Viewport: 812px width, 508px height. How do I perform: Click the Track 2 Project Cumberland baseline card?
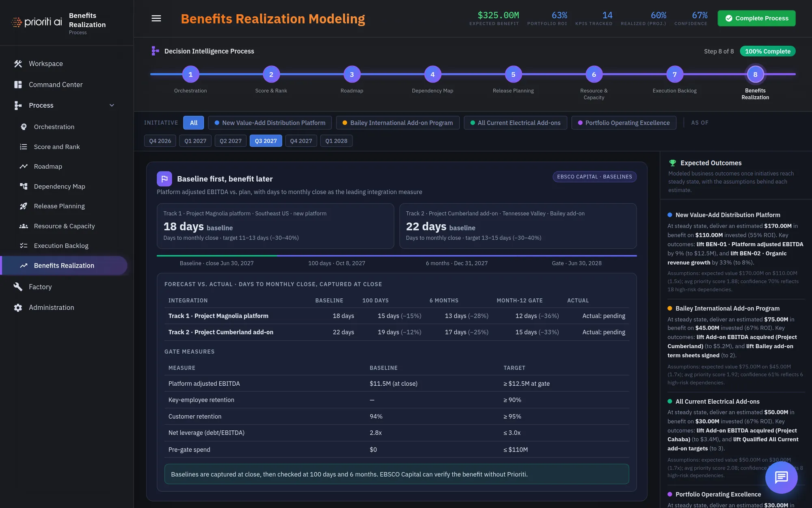[518, 226]
